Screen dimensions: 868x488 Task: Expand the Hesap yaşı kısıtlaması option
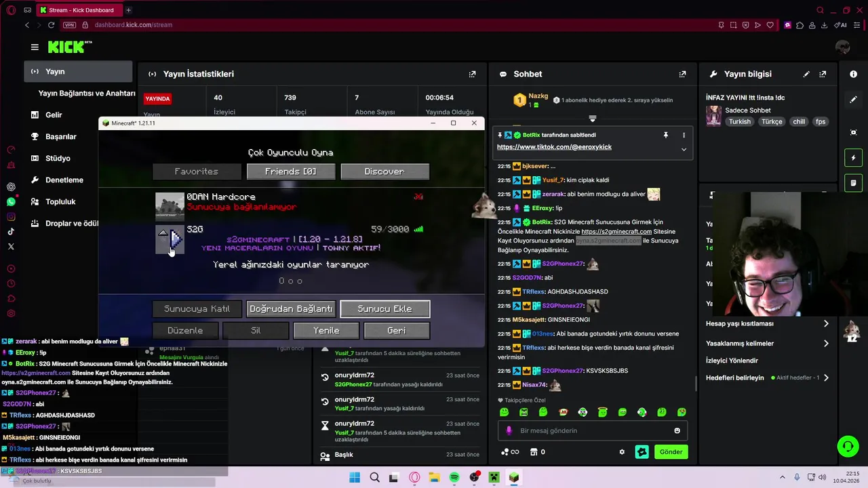coord(826,324)
